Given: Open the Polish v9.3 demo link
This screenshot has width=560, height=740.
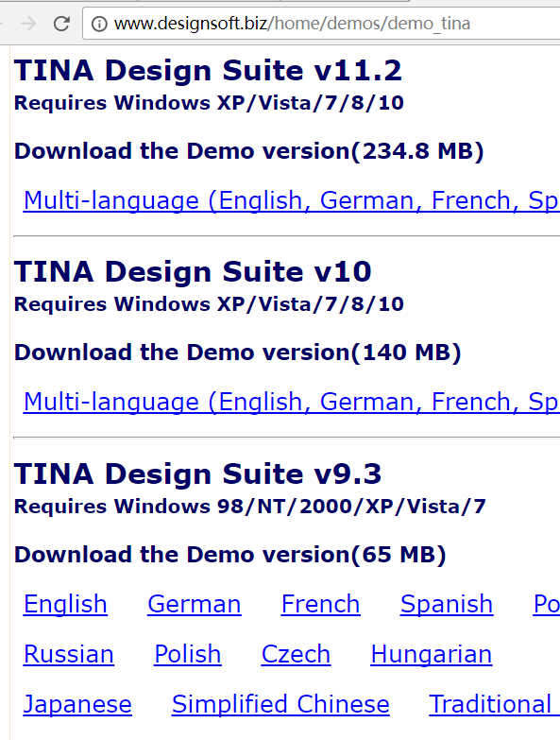Looking at the screenshot, I should (x=188, y=654).
